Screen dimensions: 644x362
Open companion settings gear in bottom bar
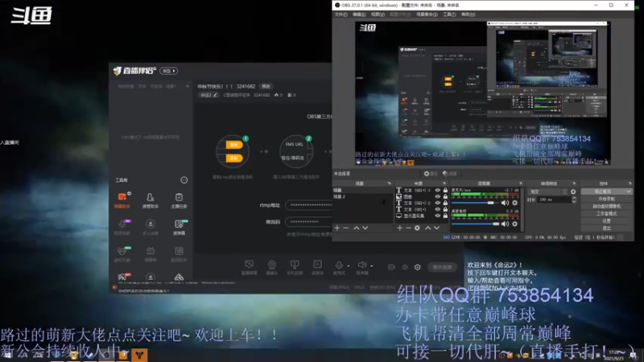click(417, 267)
